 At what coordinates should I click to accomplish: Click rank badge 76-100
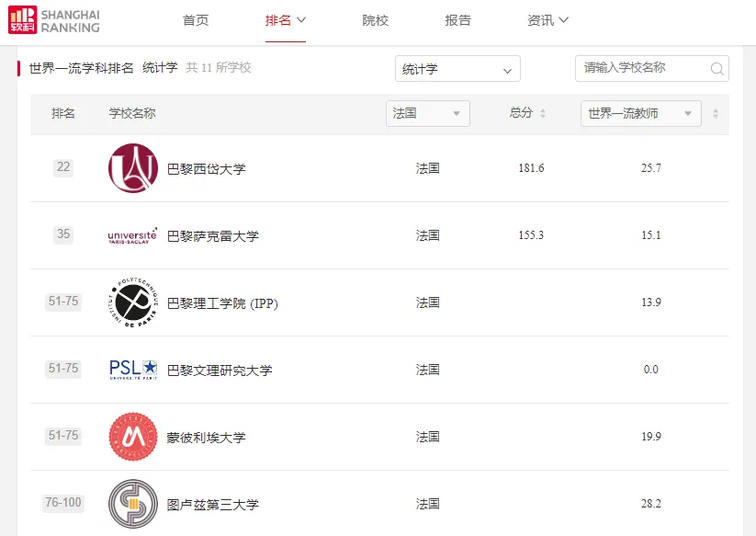tap(63, 503)
